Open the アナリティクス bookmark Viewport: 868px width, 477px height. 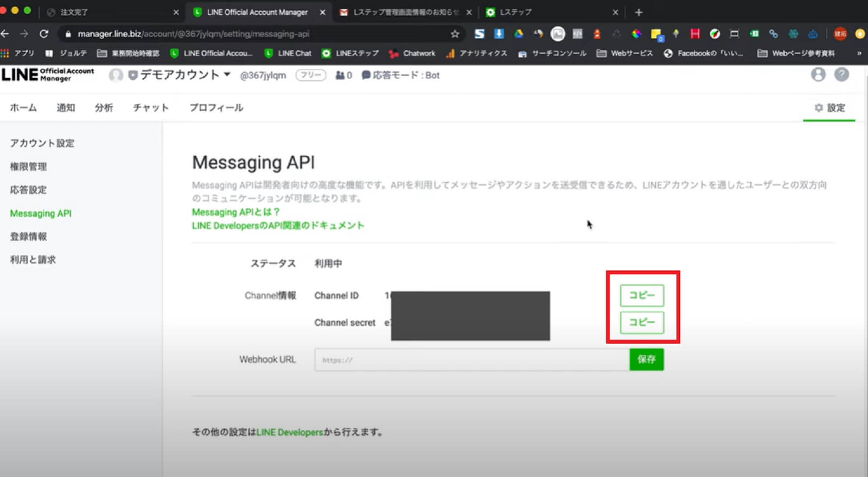[476, 53]
